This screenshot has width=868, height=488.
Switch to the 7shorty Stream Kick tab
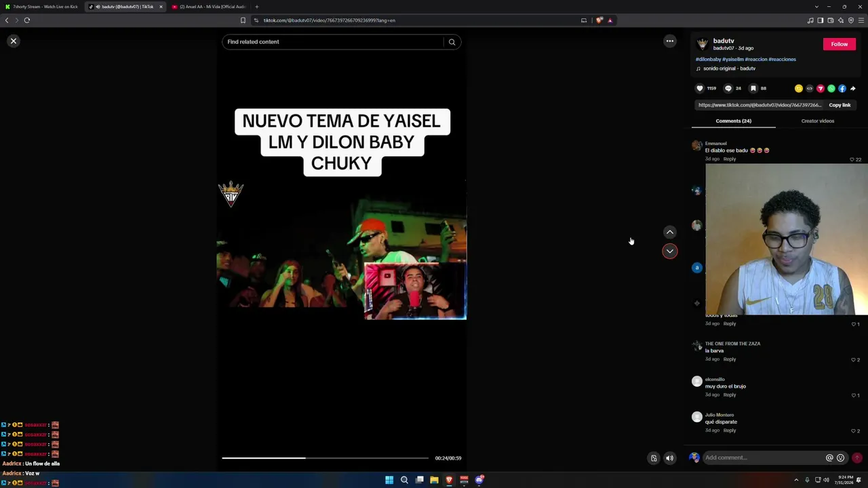pos(42,7)
